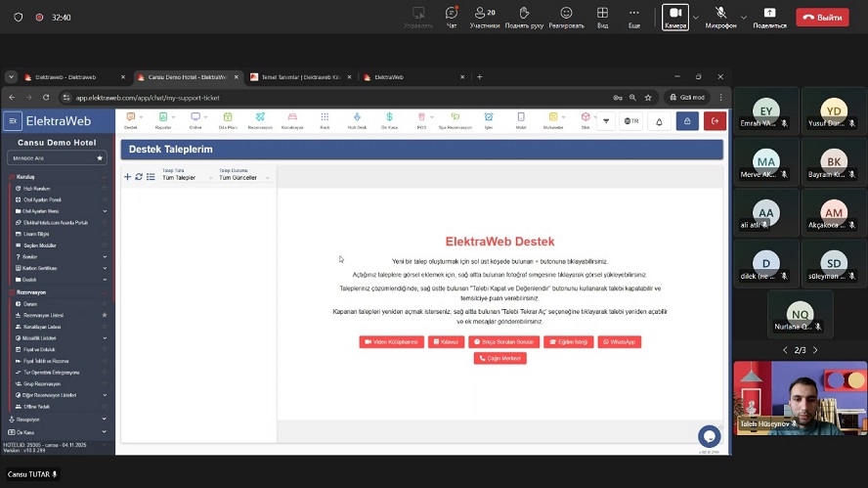This screenshot has width=868, height=488.
Task: Click the WhatsApp button
Action: click(x=619, y=342)
